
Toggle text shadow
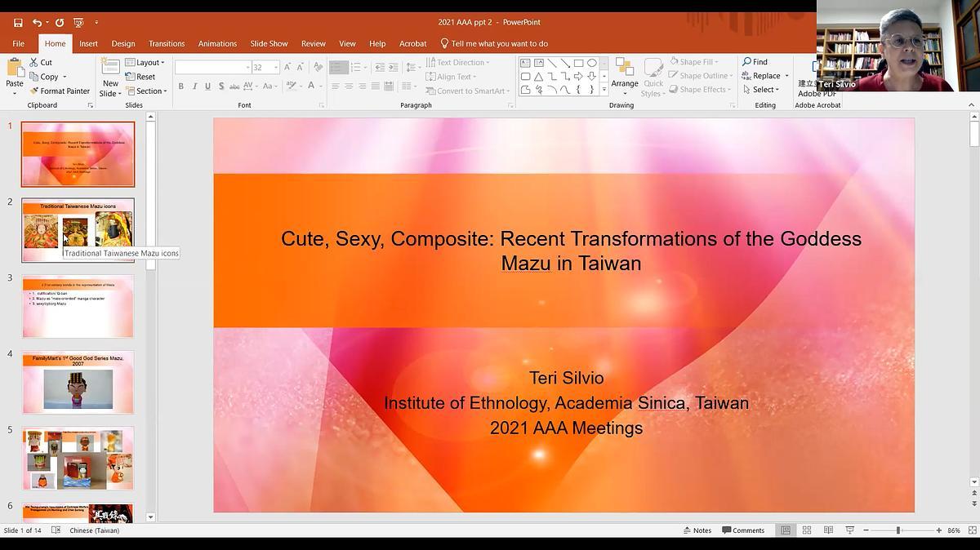pyautogui.click(x=220, y=86)
